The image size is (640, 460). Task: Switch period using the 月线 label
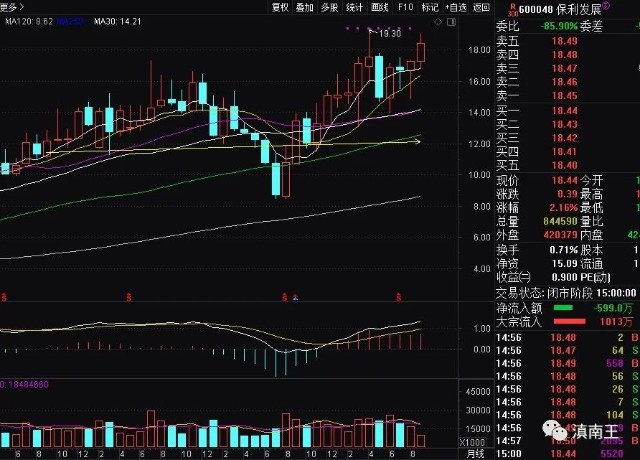(x=475, y=453)
